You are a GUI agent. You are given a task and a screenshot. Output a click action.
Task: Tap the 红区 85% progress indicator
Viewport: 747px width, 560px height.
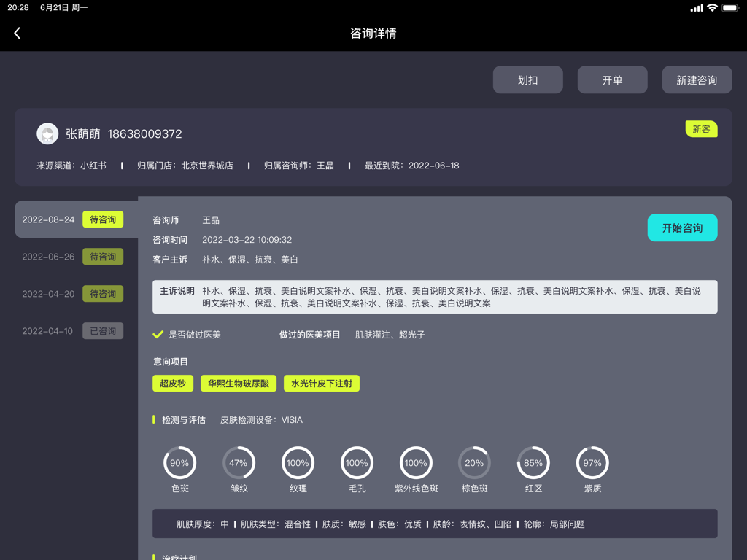tap(533, 462)
